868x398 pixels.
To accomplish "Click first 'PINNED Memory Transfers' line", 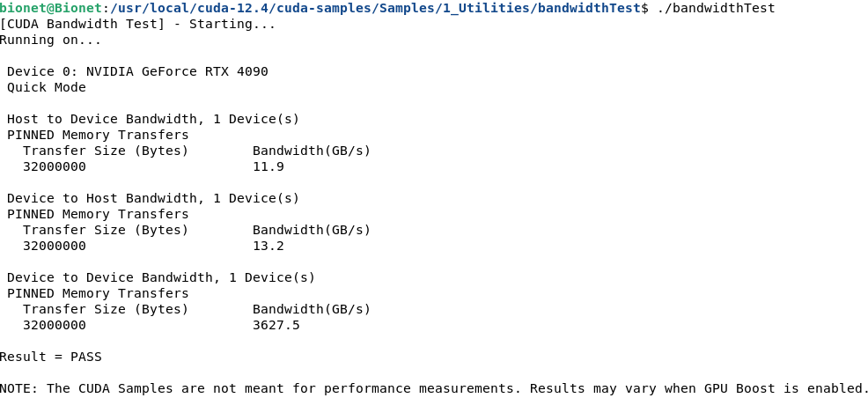I will coord(98,135).
